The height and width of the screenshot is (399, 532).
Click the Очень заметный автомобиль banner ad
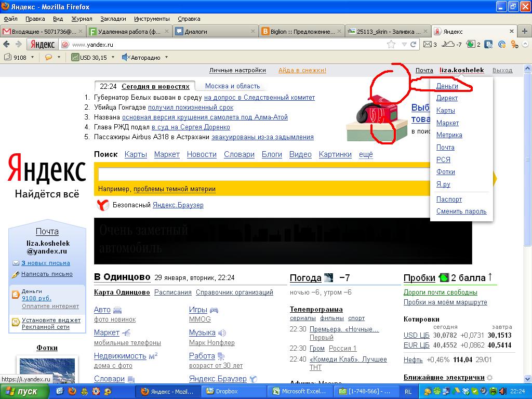(283, 241)
